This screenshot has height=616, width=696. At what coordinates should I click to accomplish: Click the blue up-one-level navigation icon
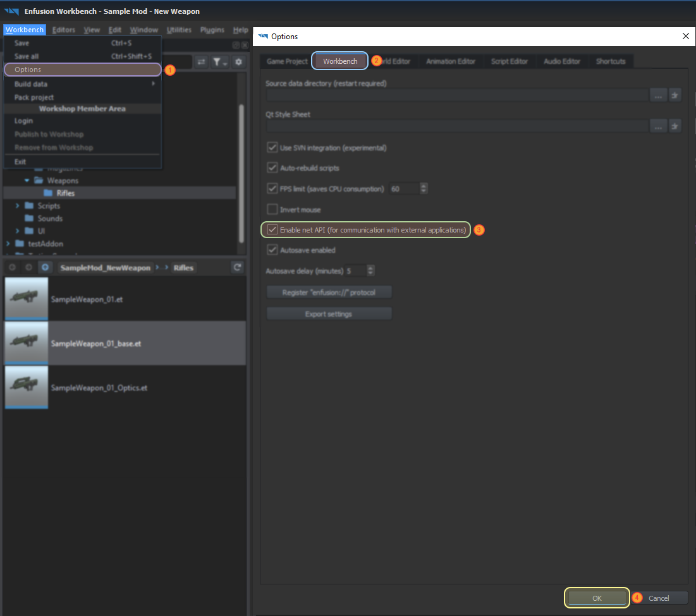tap(46, 267)
